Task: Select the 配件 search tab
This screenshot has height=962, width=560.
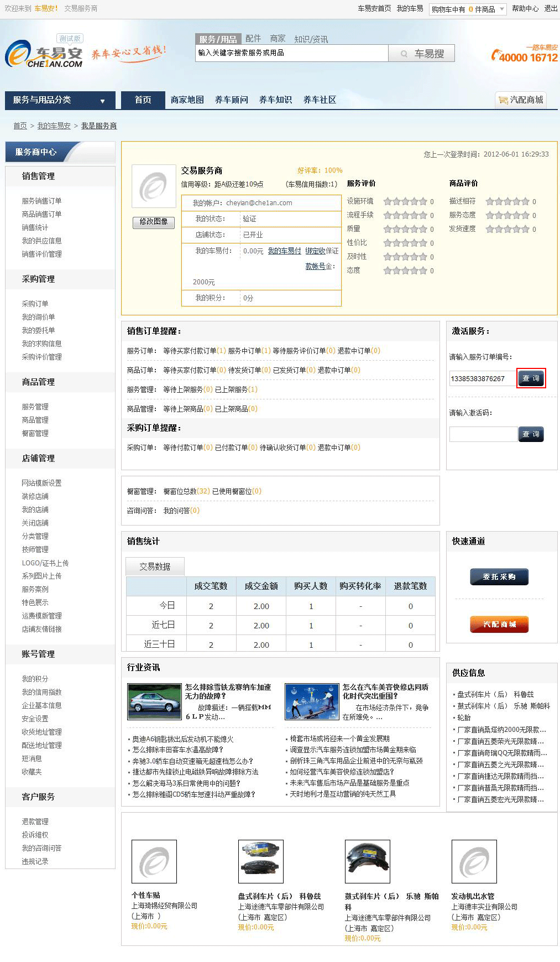Action: click(253, 39)
